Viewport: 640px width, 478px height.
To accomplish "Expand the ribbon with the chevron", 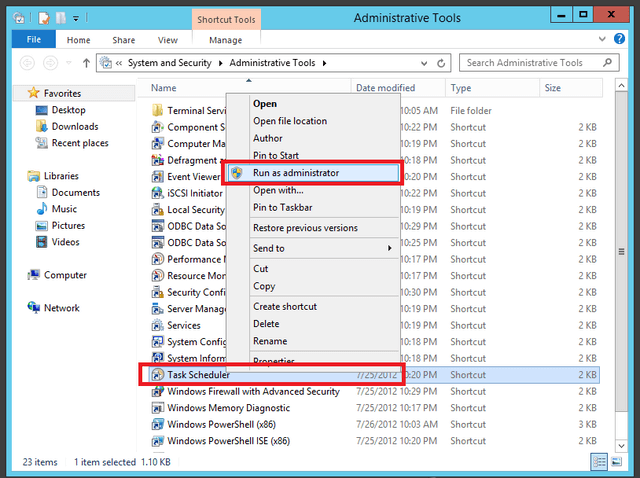I will 602,39.
